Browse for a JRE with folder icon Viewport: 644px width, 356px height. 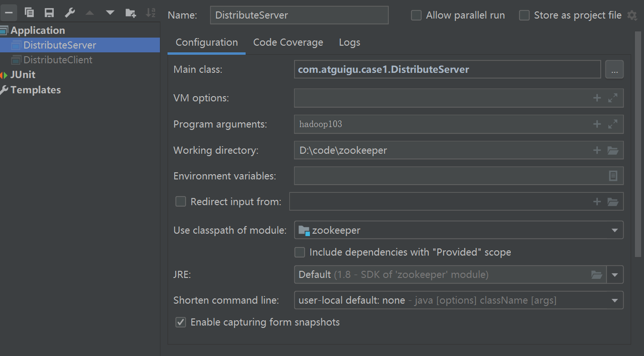(596, 275)
